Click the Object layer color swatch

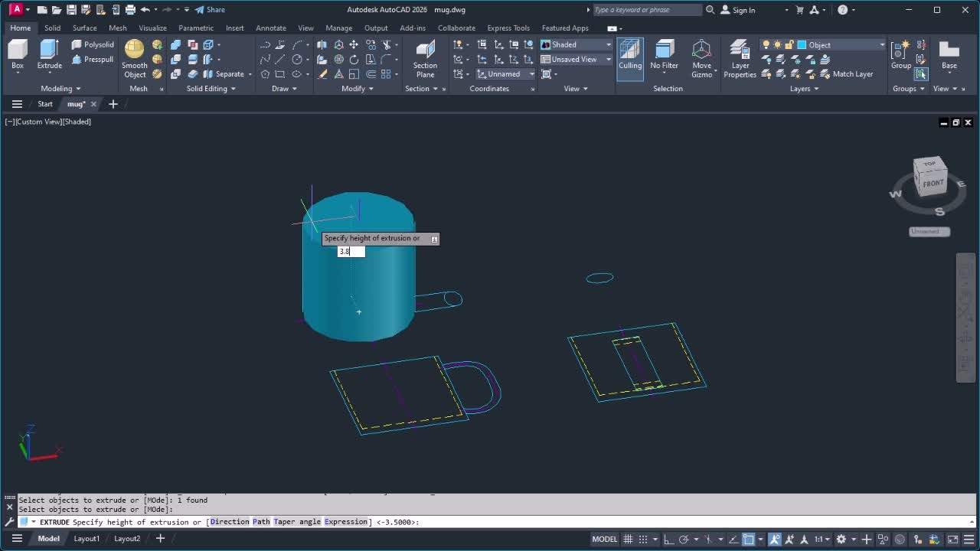pos(802,45)
